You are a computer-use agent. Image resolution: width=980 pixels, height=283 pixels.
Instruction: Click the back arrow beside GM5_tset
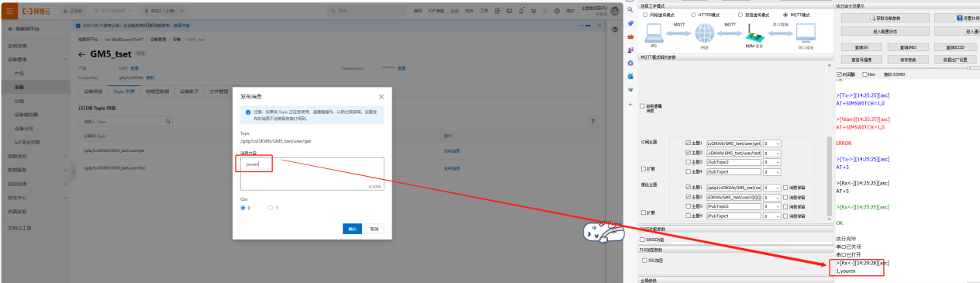point(82,54)
